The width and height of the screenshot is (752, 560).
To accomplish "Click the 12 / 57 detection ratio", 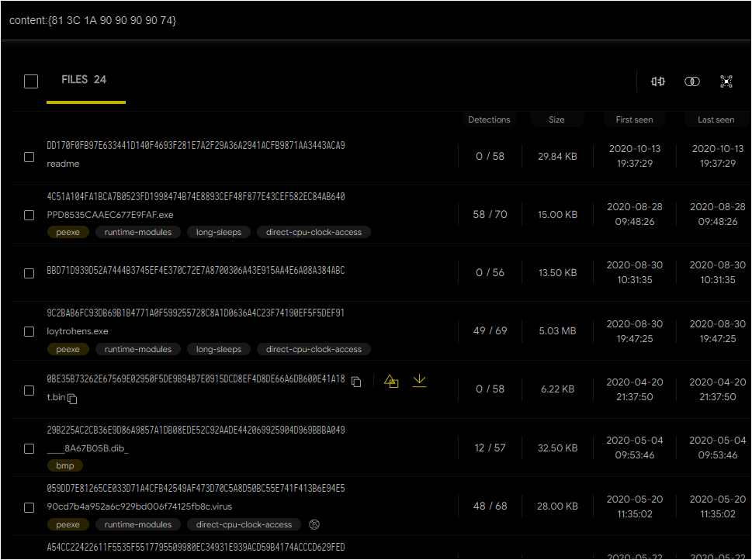I will (490, 448).
